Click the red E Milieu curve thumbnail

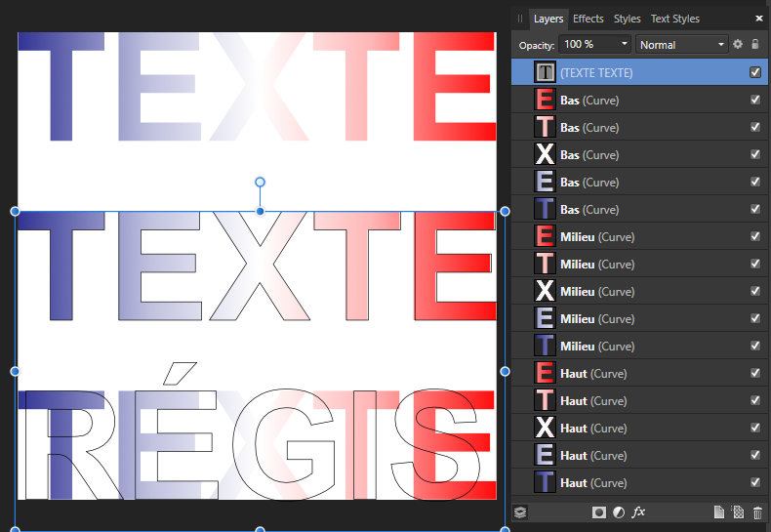click(x=545, y=236)
